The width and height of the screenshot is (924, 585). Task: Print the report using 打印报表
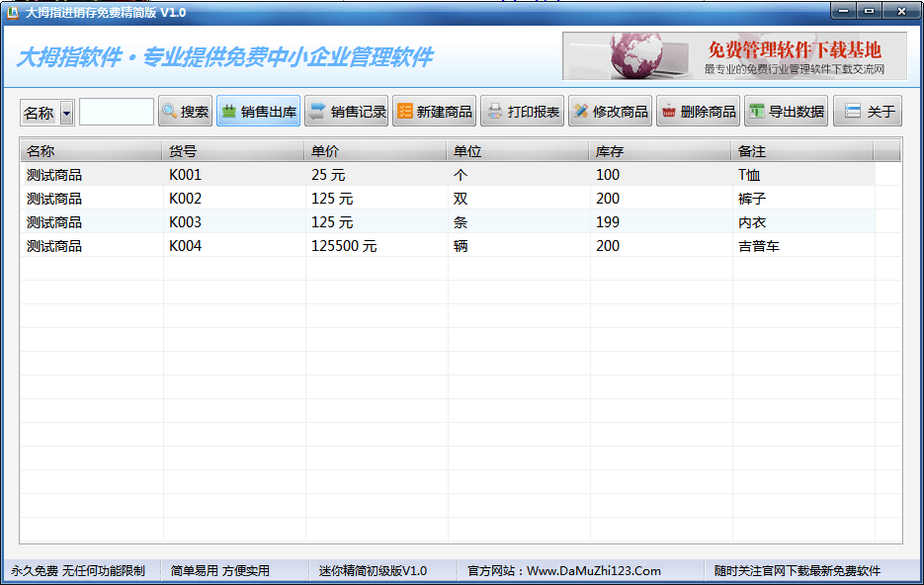[x=522, y=112]
